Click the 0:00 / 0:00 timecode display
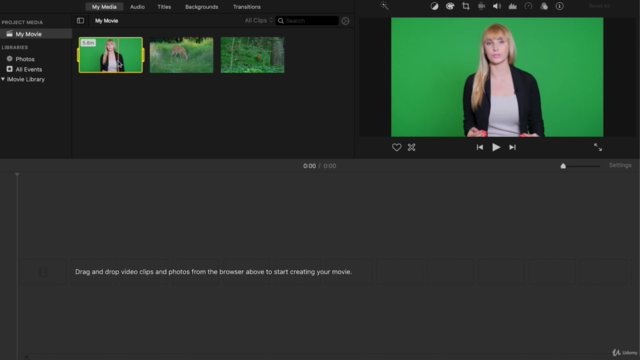Image resolution: width=640 pixels, height=360 pixels. [320, 166]
